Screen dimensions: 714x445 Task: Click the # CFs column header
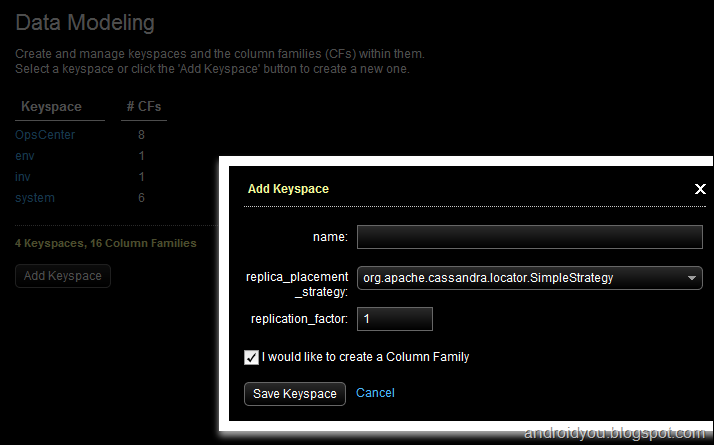[142, 107]
